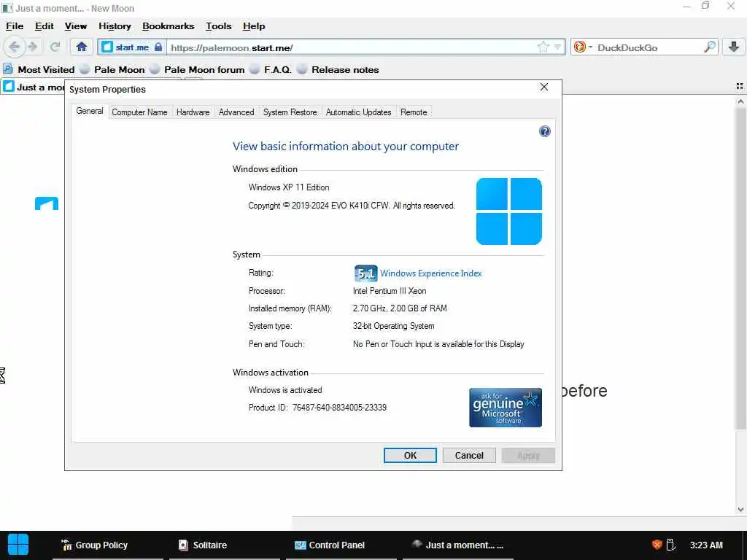The height and width of the screenshot is (560, 747).
Task: Go forward with the browser forward arrow
Action: click(x=32, y=47)
